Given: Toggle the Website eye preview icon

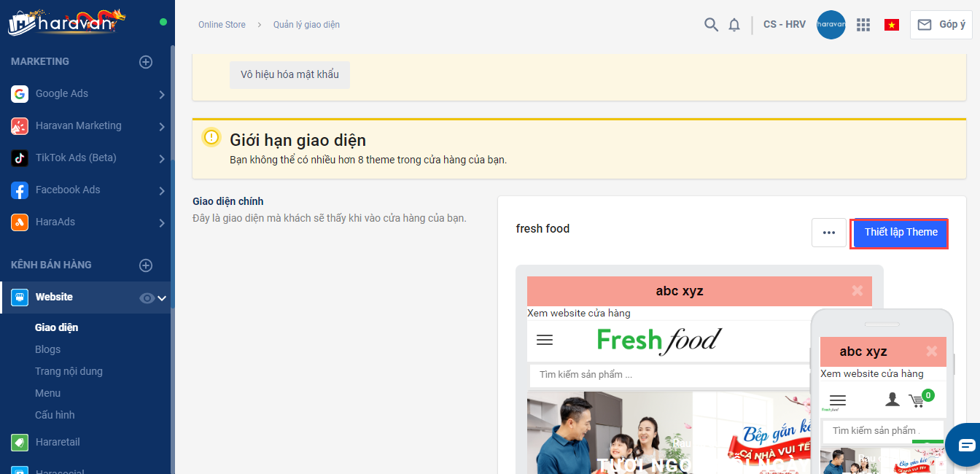Looking at the screenshot, I should pos(147,298).
